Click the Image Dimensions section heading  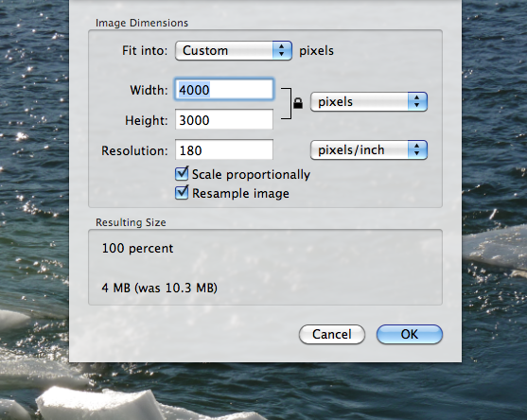pyautogui.click(x=142, y=23)
